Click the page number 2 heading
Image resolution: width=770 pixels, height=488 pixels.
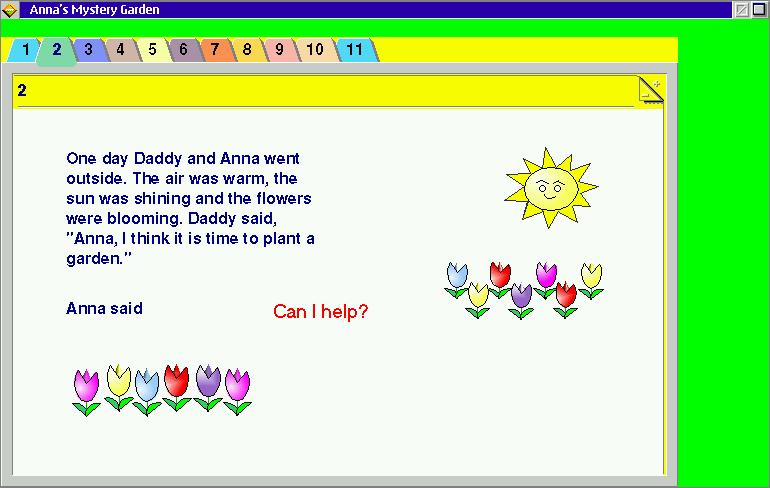pyautogui.click(x=22, y=90)
